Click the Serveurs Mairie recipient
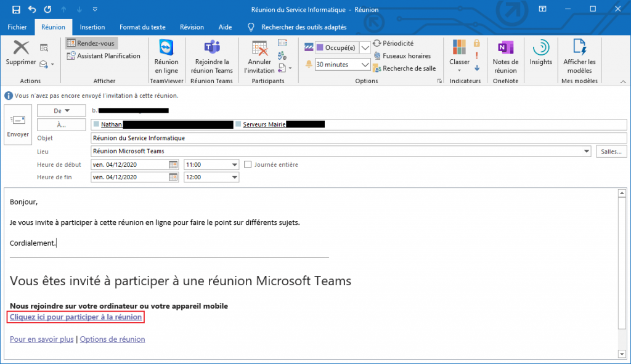 pyautogui.click(x=264, y=124)
